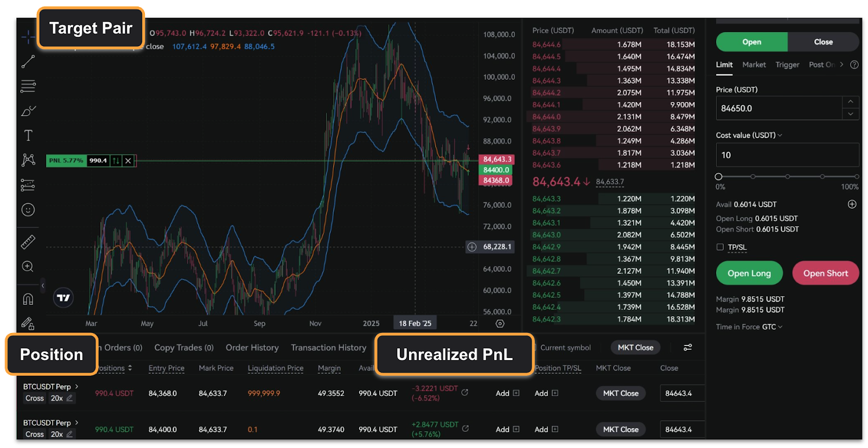Close the PNL 5.77% position line
Viewport: 868px width, 448px height.
coord(128,161)
